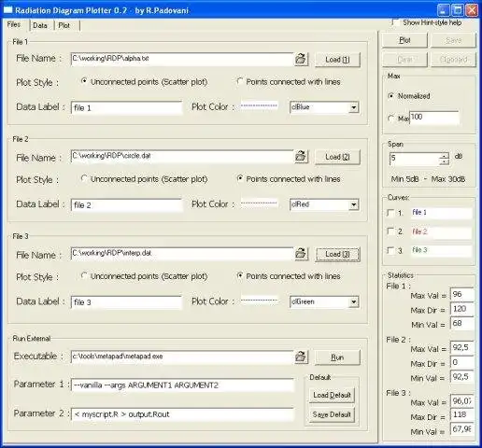This screenshot has height=448, width=482.
Task: Click the Load (1) button
Action: (337, 60)
